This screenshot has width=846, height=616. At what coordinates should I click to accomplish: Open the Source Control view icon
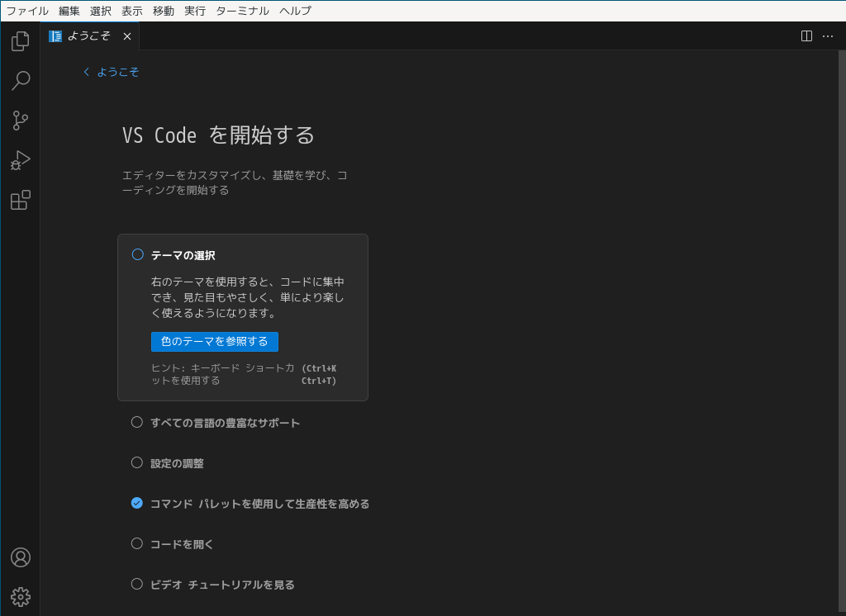(x=21, y=121)
